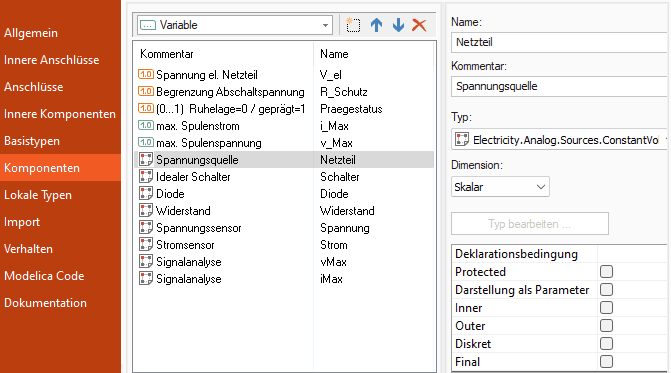This screenshot has height=373, width=671.
Task: Click the component icon beside Stromsensor
Action: click(146, 245)
